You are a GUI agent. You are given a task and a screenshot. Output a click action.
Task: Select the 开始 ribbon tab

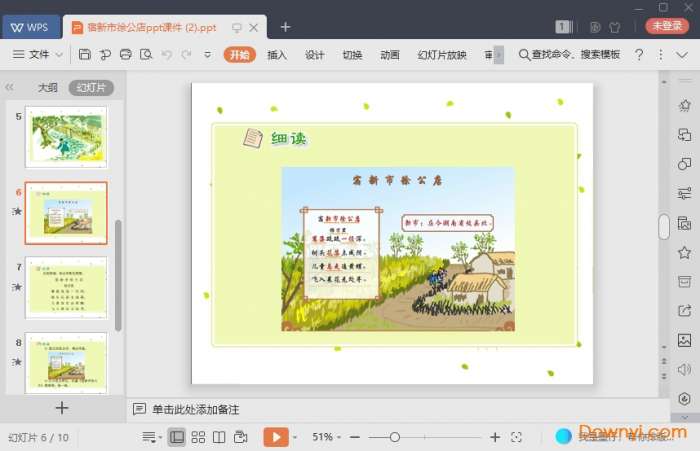coord(240,55)
